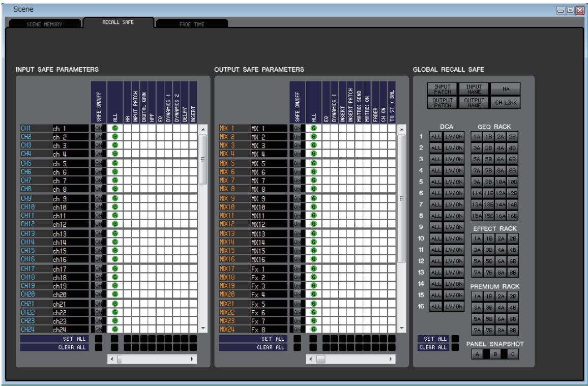This screenshot has height=386, width=588.
Task: Select EFFECT RACK 8B button
Action: (512, 273)
